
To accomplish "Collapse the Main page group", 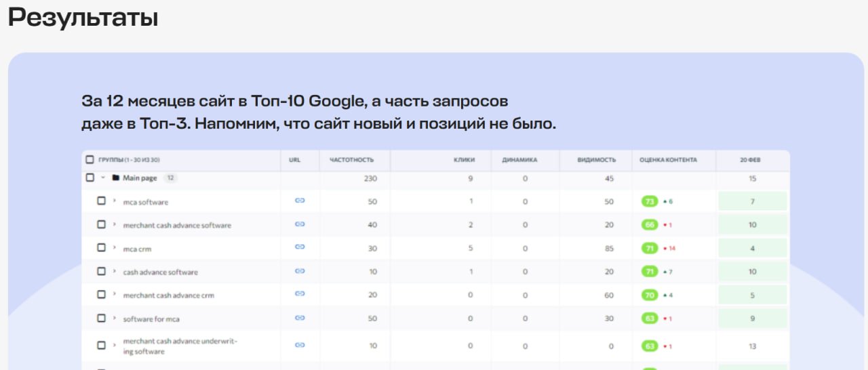I will click(102, 178).
